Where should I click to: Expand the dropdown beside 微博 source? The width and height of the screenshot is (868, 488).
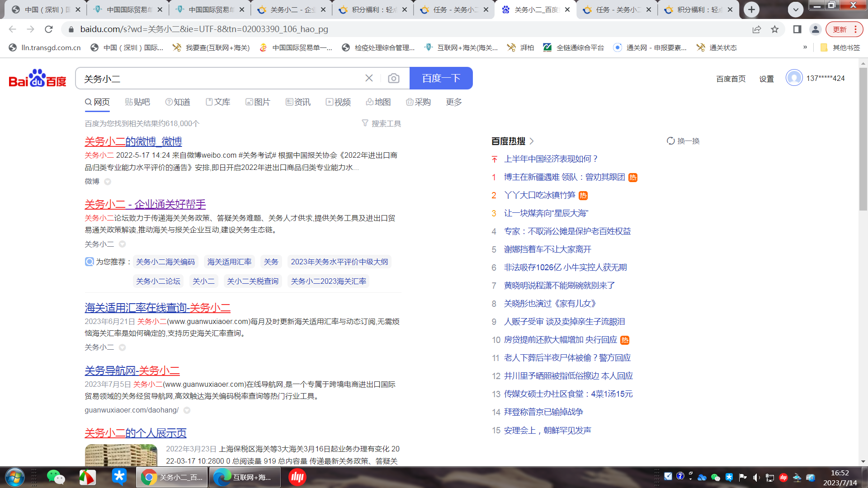point(108,182)
